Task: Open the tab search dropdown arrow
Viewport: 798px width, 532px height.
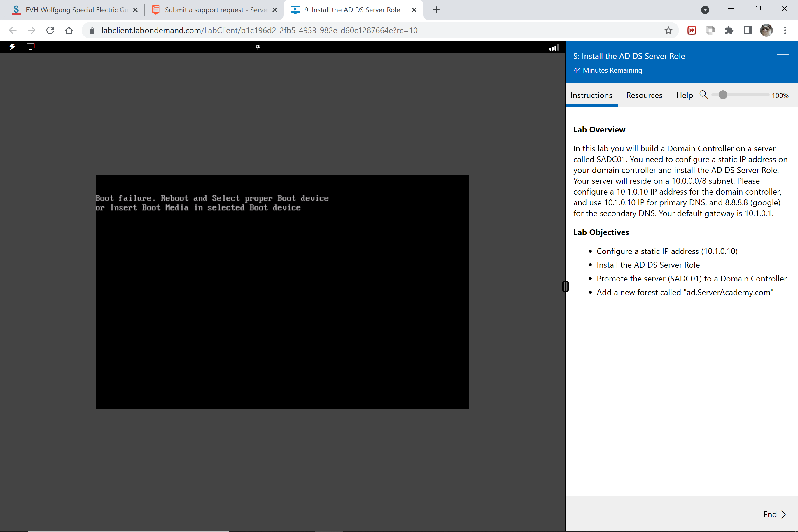Action: point(705,10)
